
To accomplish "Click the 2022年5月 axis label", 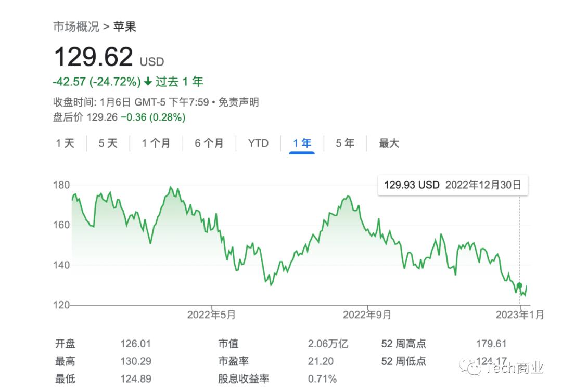I will pyautogui.click(x=211, y=315).
